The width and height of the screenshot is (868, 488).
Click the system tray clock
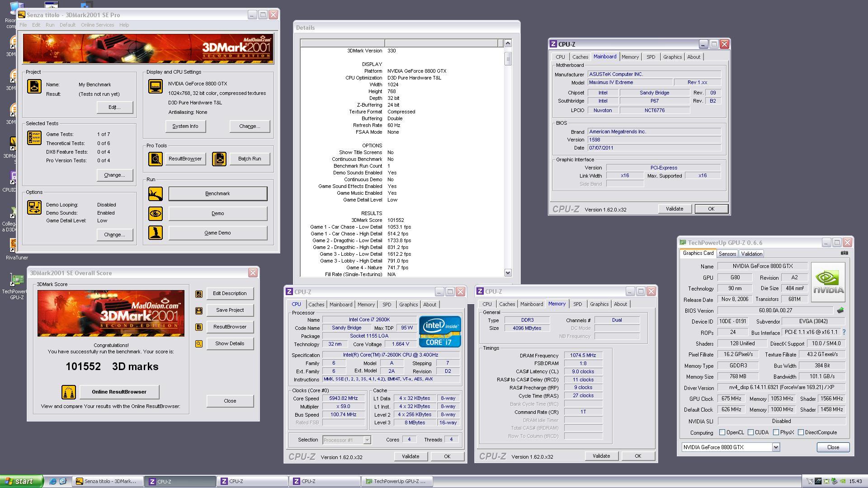pos(855,482)
